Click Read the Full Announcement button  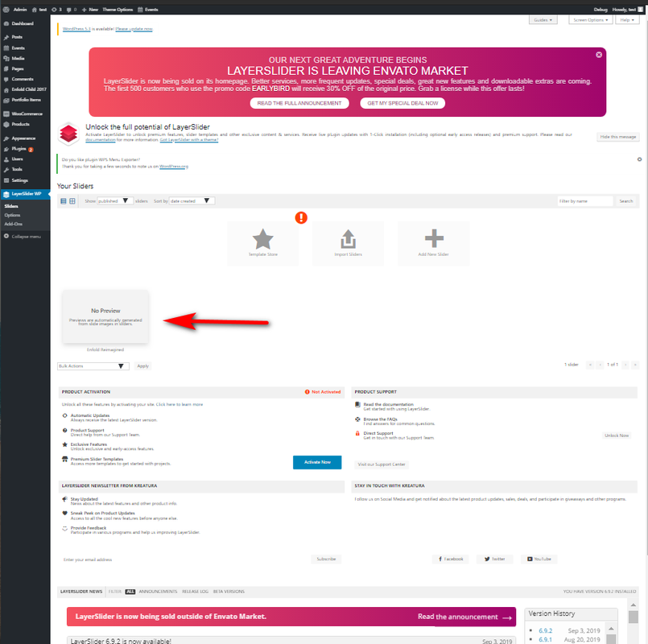(x=299, y=103)
